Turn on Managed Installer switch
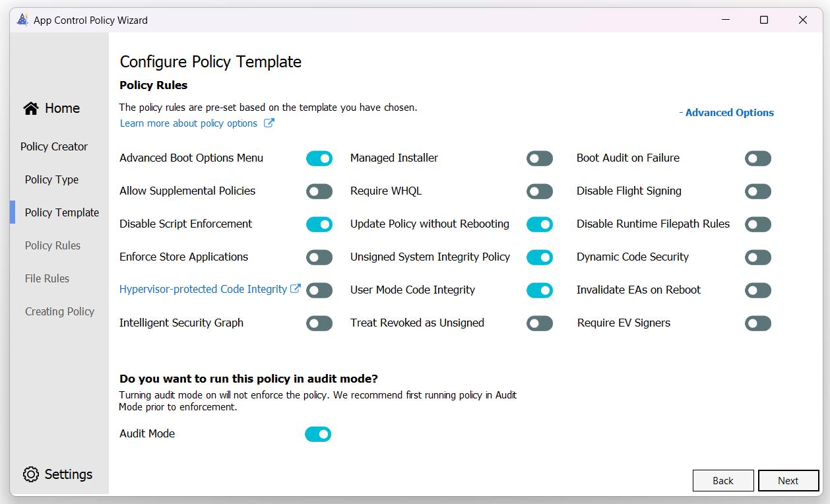Image resolution: width=830 pixels, height=504 pixels. tap(540, 158)
